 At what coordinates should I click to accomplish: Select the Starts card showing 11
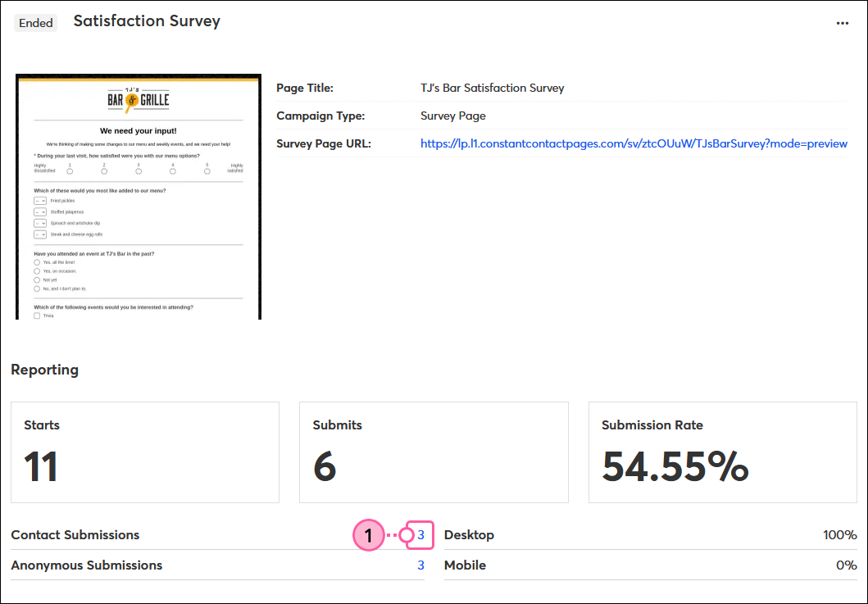click(x=145, y=452)
